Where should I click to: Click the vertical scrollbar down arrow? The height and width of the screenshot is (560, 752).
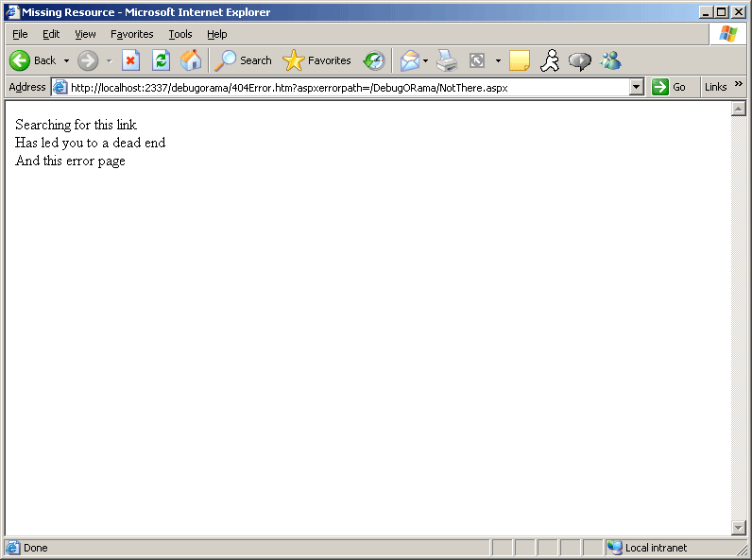739,527
